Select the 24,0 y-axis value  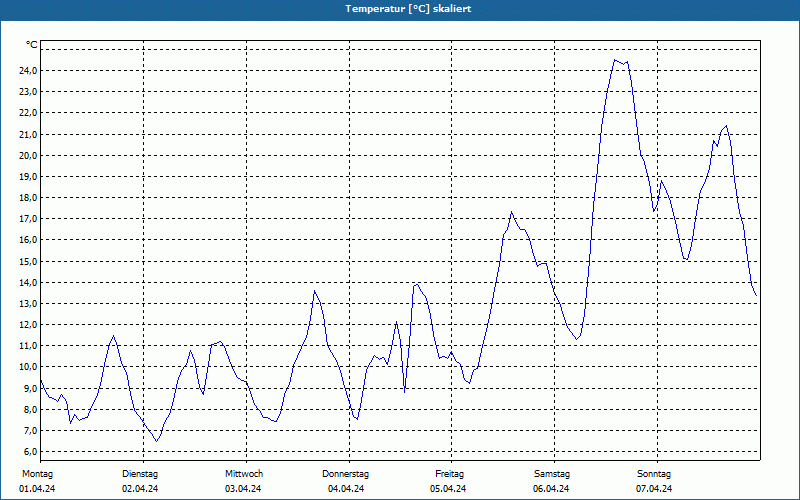(x=28, y=70)
